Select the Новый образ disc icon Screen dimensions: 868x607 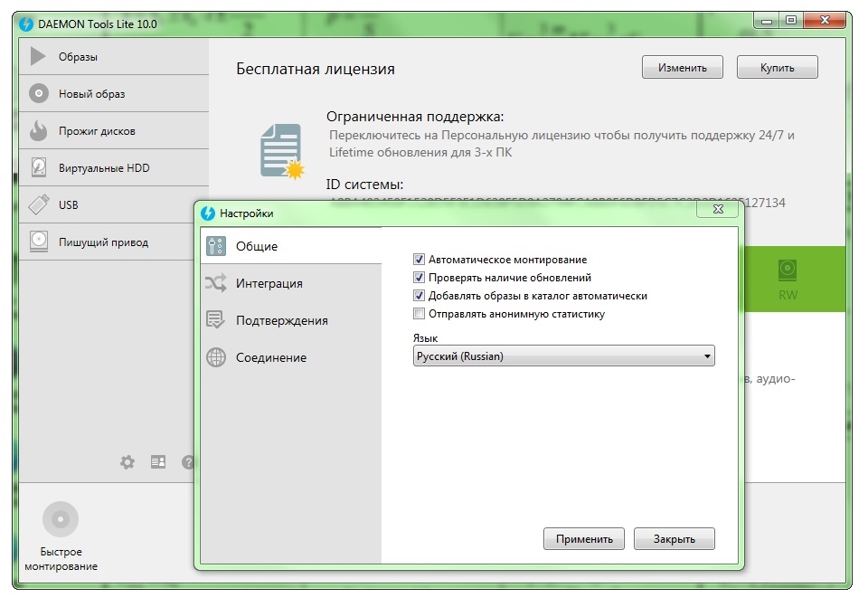tap(38, 93)
